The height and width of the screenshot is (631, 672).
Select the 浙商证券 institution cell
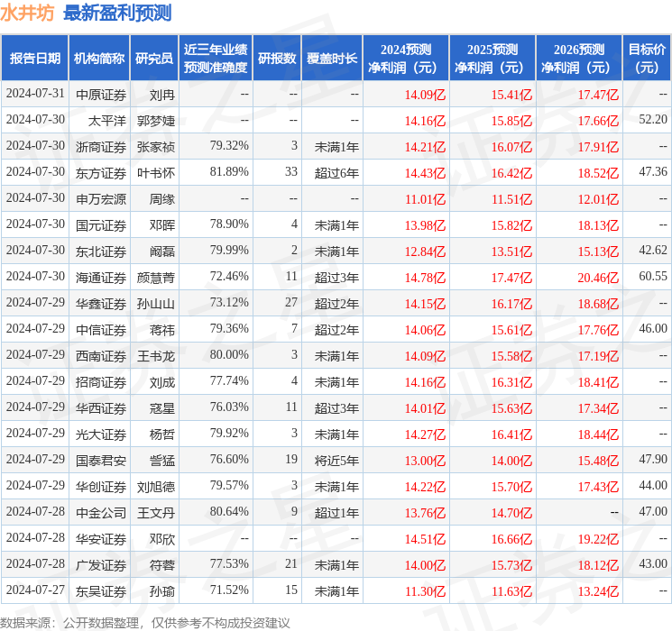tap(101, 147)
